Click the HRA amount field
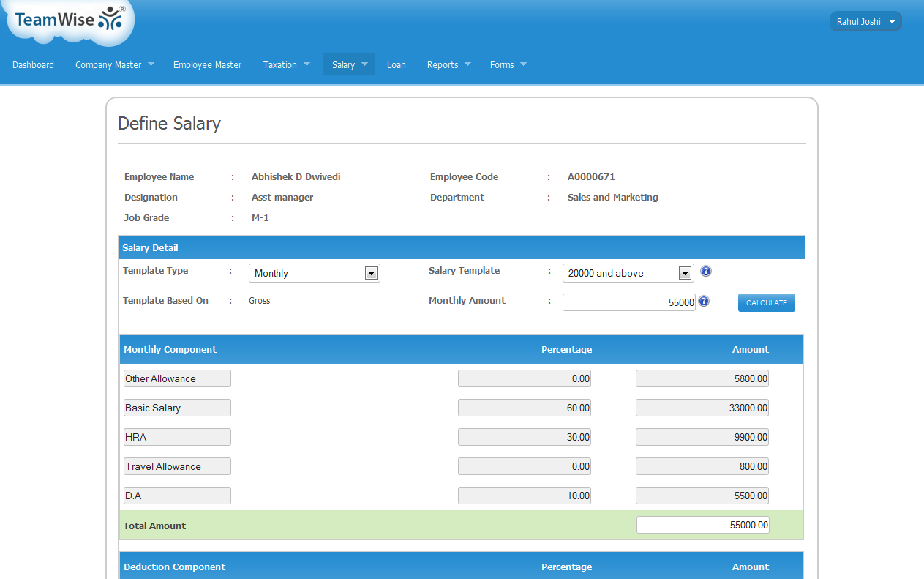The image size is (924, 579). tap(702, 437)
